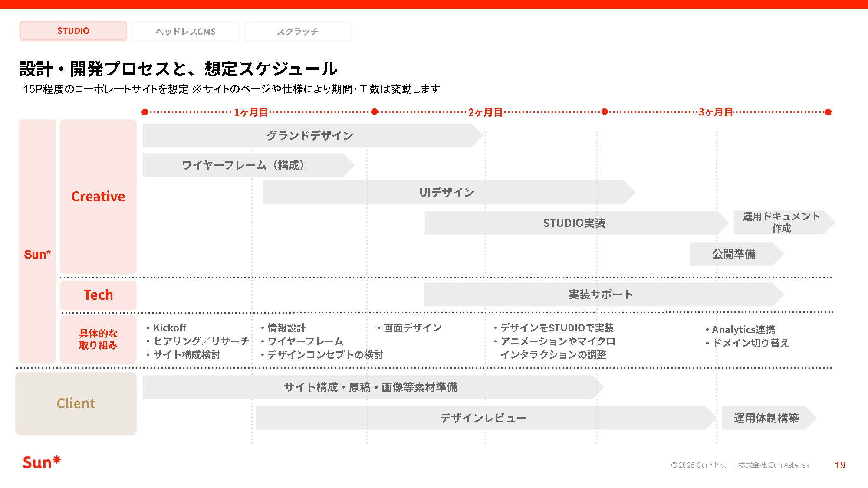
Task: Select the Creative section label
Action: click(98, 197)
